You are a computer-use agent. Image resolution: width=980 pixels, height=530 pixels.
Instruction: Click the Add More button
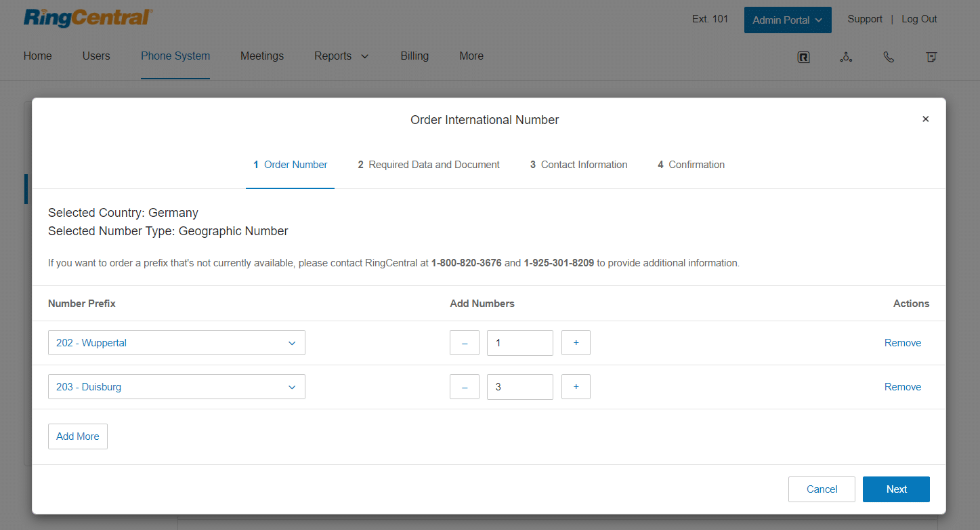pos(78,436)
